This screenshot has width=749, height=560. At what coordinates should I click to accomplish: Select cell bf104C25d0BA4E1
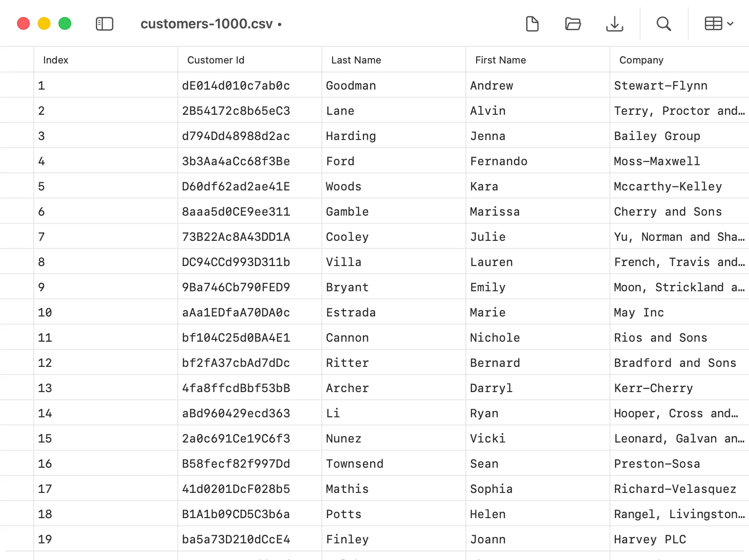click(x=250, y=337)
